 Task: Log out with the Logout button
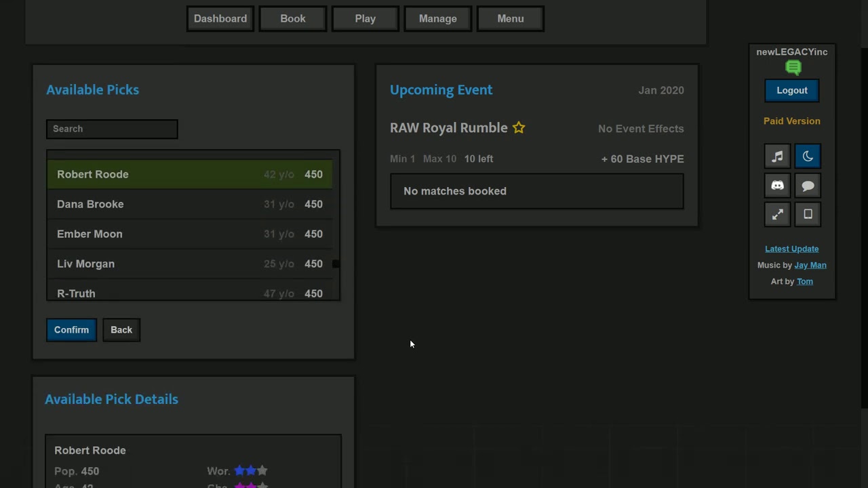[x=792, y=91]
